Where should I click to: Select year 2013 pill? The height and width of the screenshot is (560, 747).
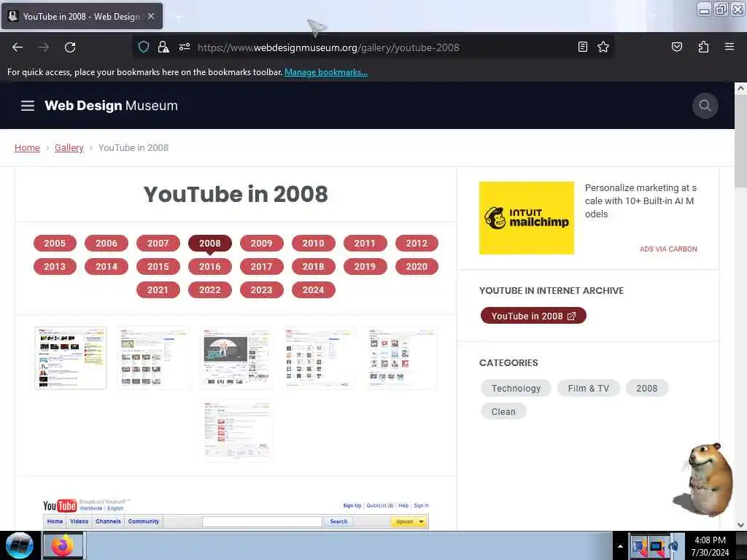[55, 267]
